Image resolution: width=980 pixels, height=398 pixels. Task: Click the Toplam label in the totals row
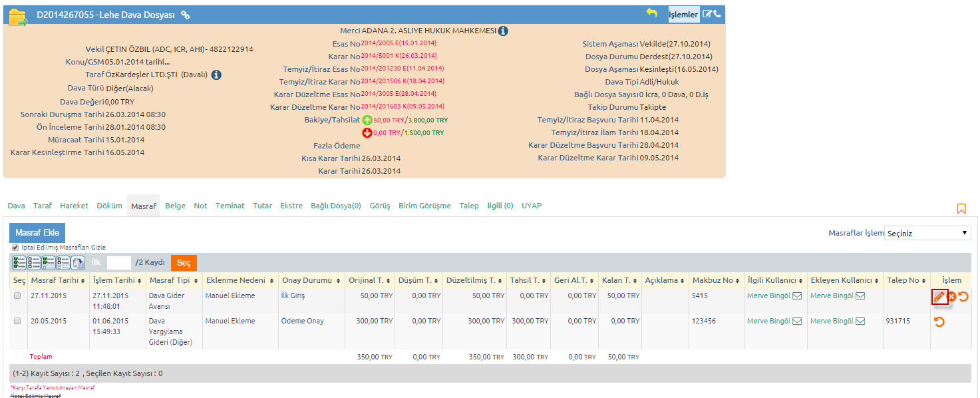pyautogui.click(x=41, y=357)
